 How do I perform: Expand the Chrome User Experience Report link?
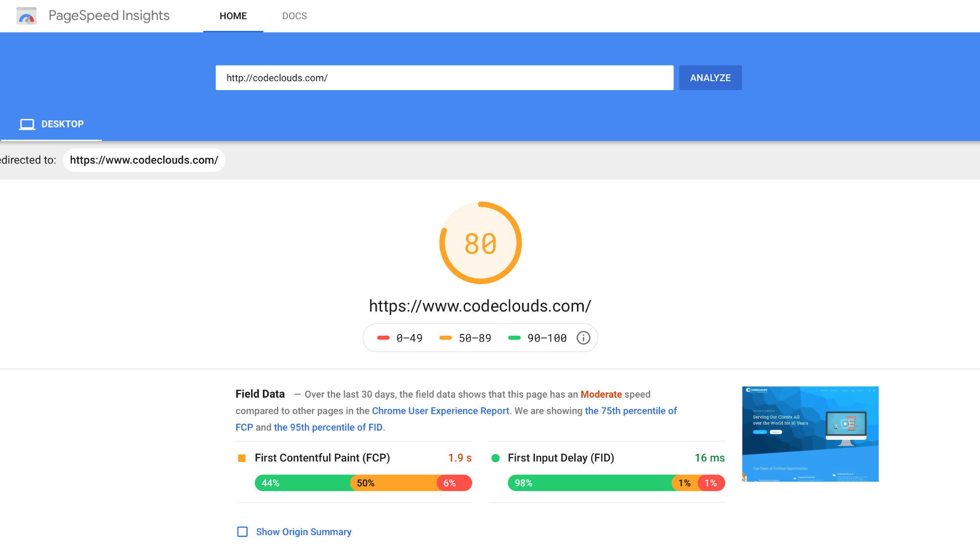pos(440,410)
